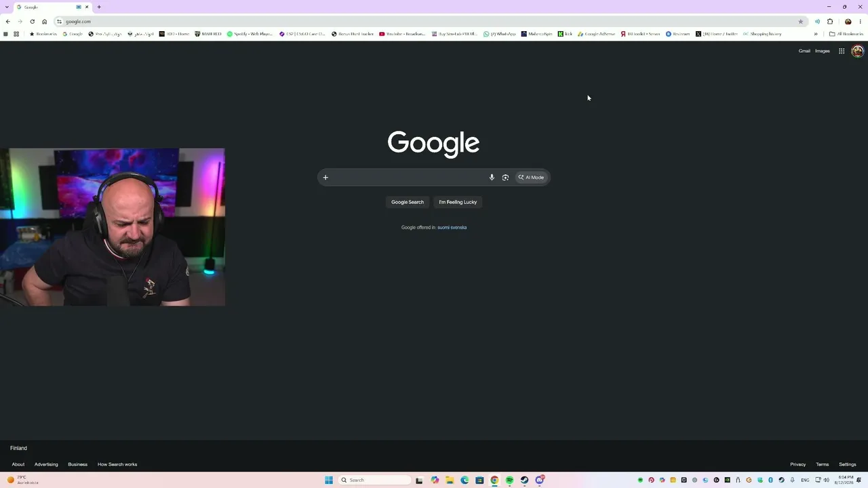Click the I'm Feeling Lucky button
Screen dimensions: 868x488
(458, 202)
